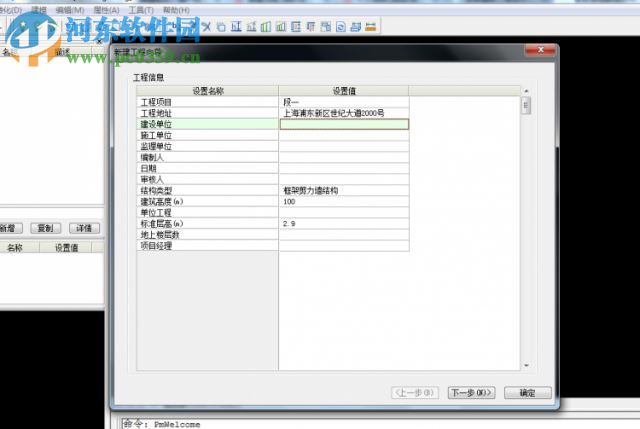
Task: Open the 工具(T) menu
Action: (141, 10)
